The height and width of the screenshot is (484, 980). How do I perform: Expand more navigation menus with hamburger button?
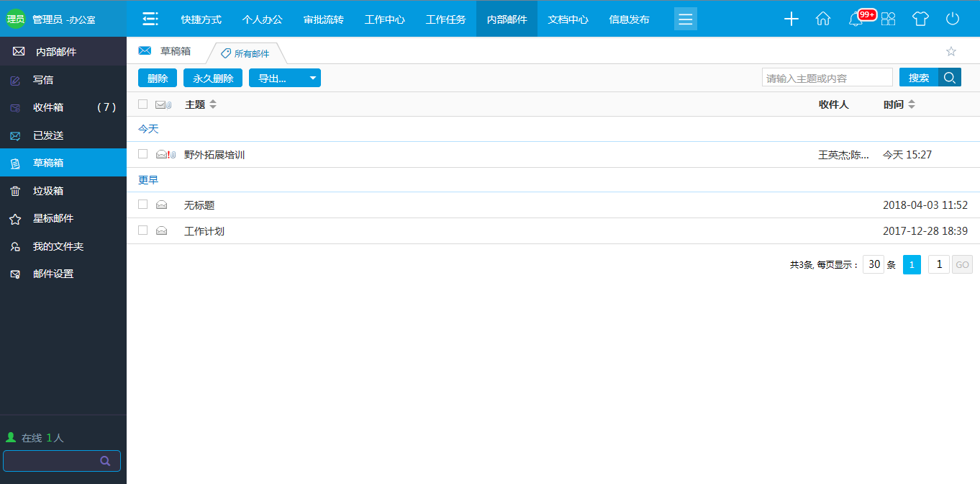pyautogui.click(x=685, y=19)
